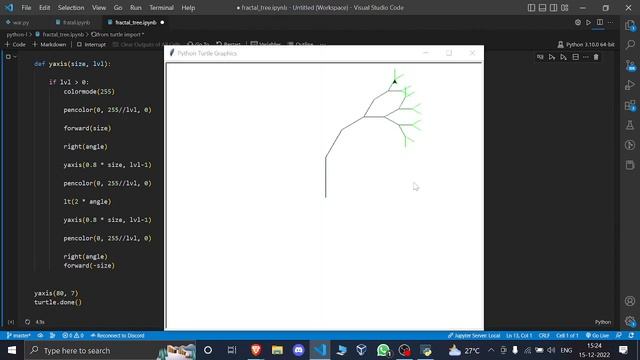Click Jupyter Server: Local status item
The width and height of the screenshot is (640, 360).
point(474,336)
